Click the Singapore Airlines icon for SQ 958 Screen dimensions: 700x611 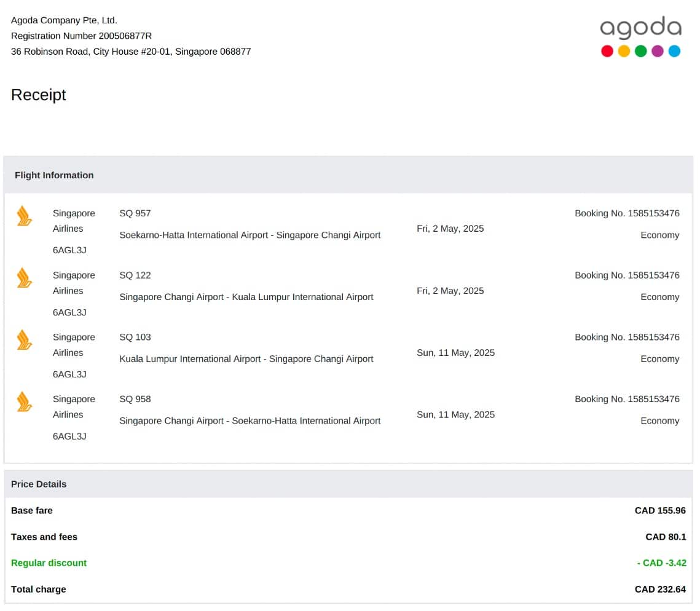pyautogui.click(x=24, y=402)
